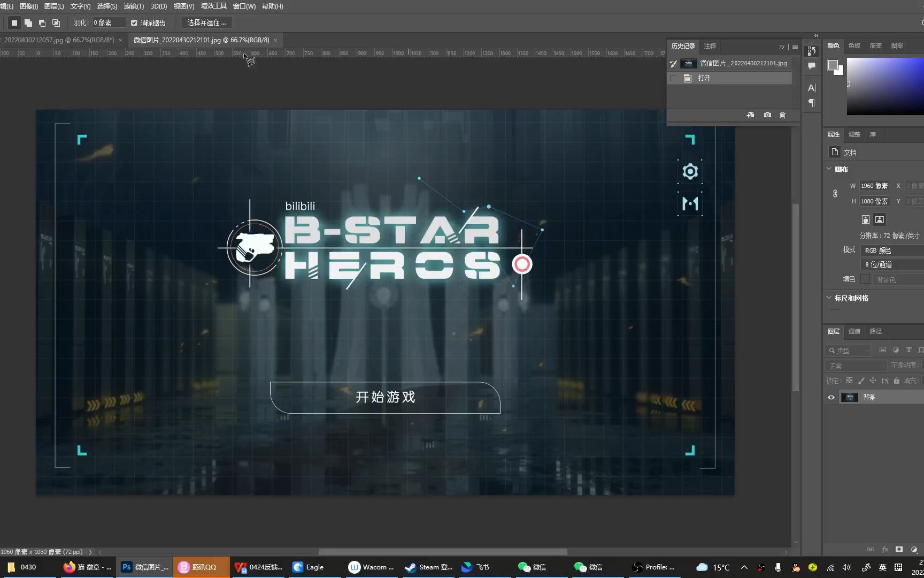Click the document icon in Properties panel
Image resolution: width=924 pixels, height=578 pixels.
click(x=835, y=152)
